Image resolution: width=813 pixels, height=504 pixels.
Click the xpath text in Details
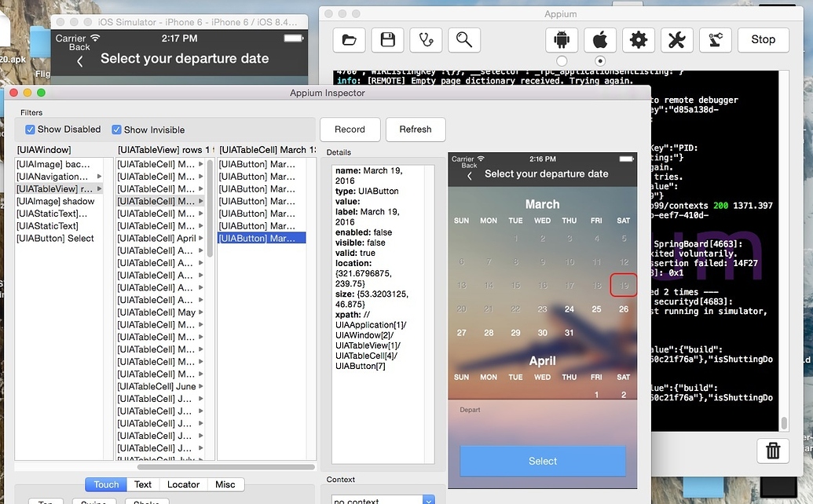371,340
